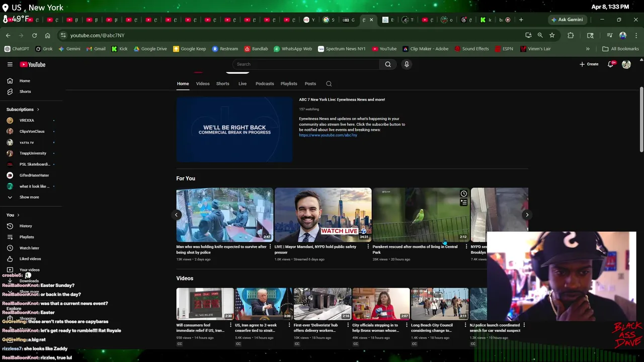Bookmark this page with the star icon
644x362 pixels.
552,35
